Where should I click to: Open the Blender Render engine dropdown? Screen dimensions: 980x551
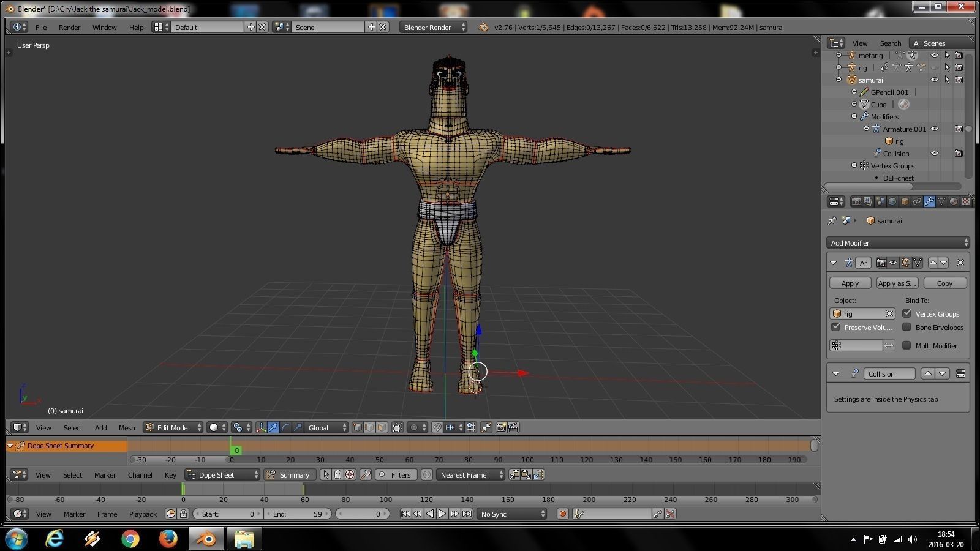(x=433, y=27)
